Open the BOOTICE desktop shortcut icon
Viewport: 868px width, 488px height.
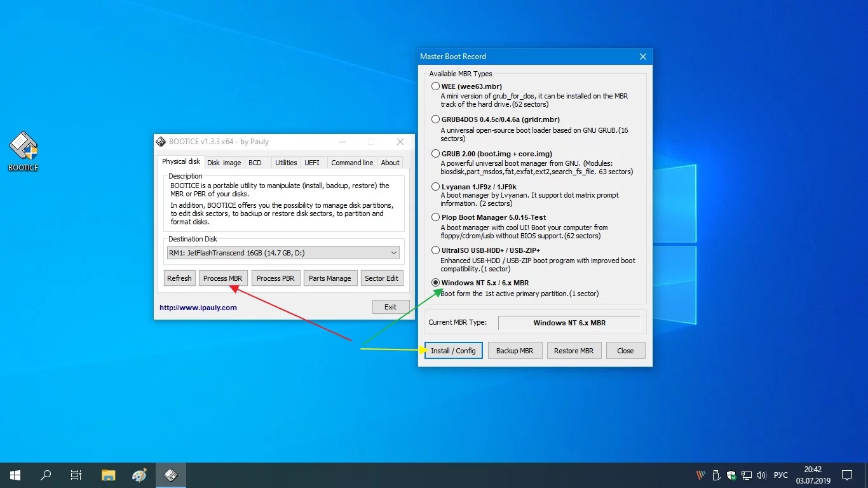[x=24, y=151]
